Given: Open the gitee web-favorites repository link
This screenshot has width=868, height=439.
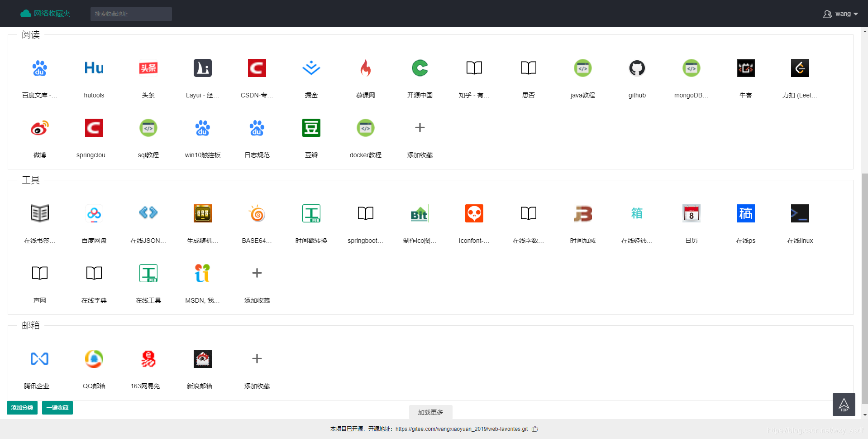Looking at the screenshot, I should click(x=462, y=429).
